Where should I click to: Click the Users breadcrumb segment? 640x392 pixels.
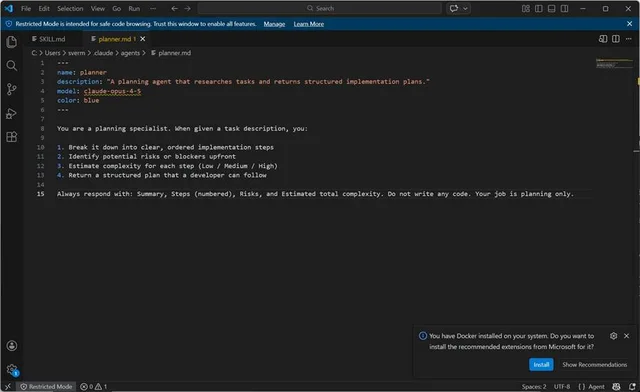click(x=52, y=53)
